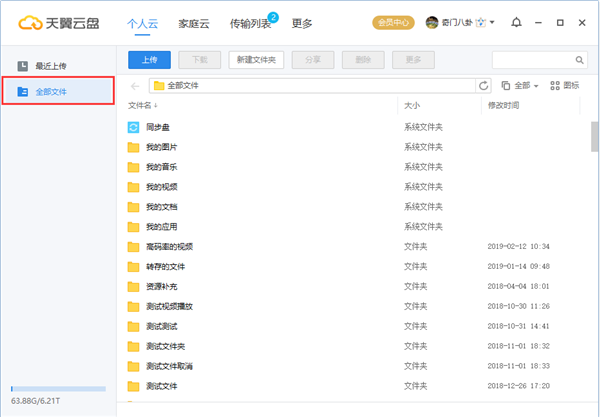Select the 转存的文件 file name
600x417 pixels.
tap(165, 267)
